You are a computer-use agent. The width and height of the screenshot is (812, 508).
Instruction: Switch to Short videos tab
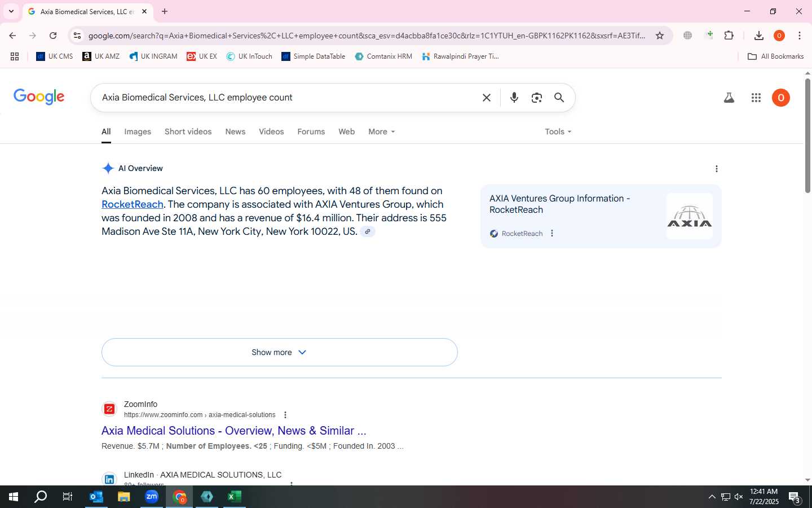pyautogui.click(x=188, y=132)
